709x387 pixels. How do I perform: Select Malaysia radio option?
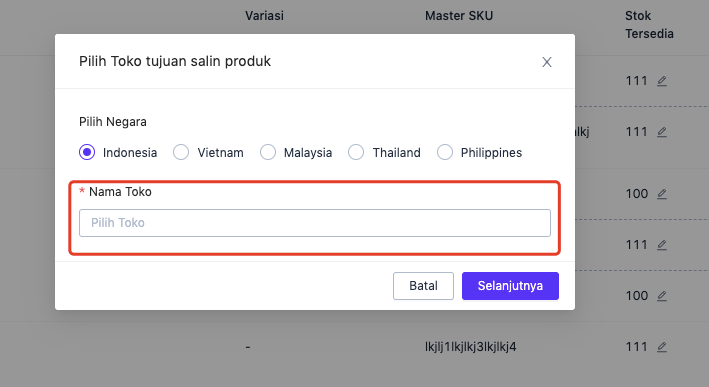point(268,152)
